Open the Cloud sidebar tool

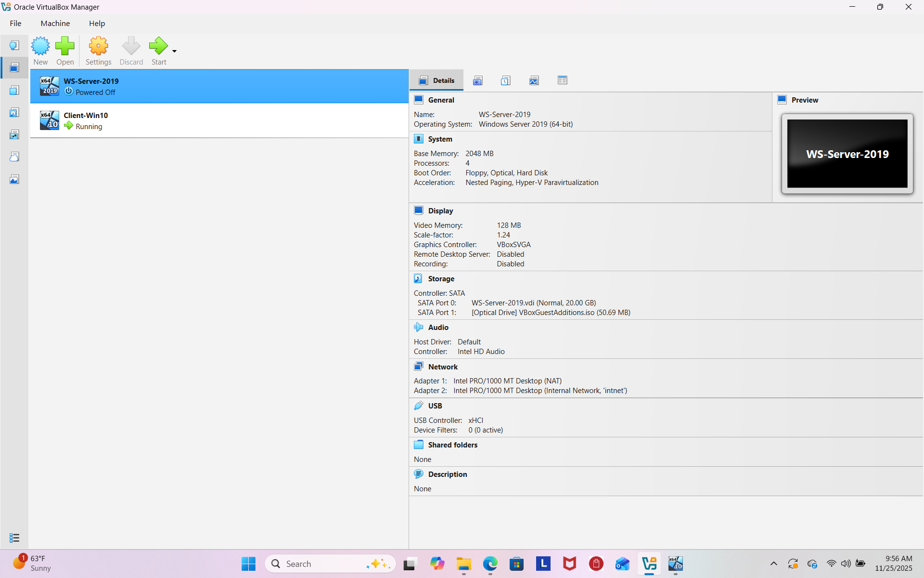coord(14,157)
